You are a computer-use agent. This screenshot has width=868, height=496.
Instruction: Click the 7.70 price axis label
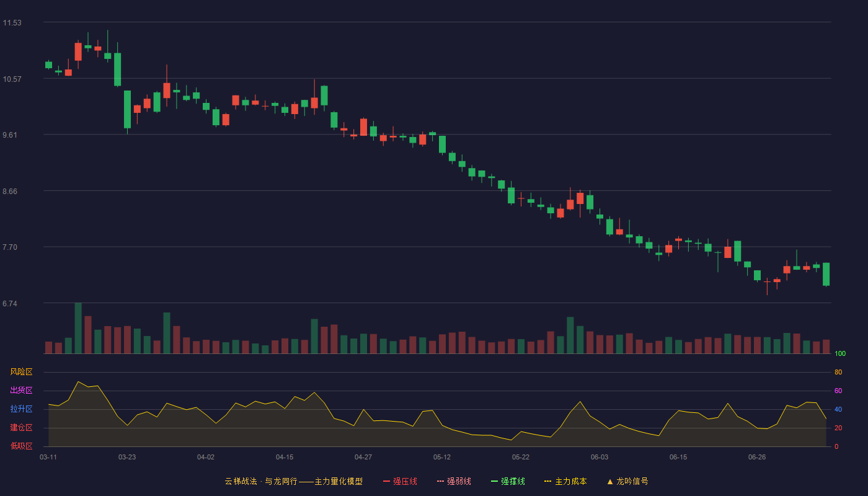coord(10,247)
